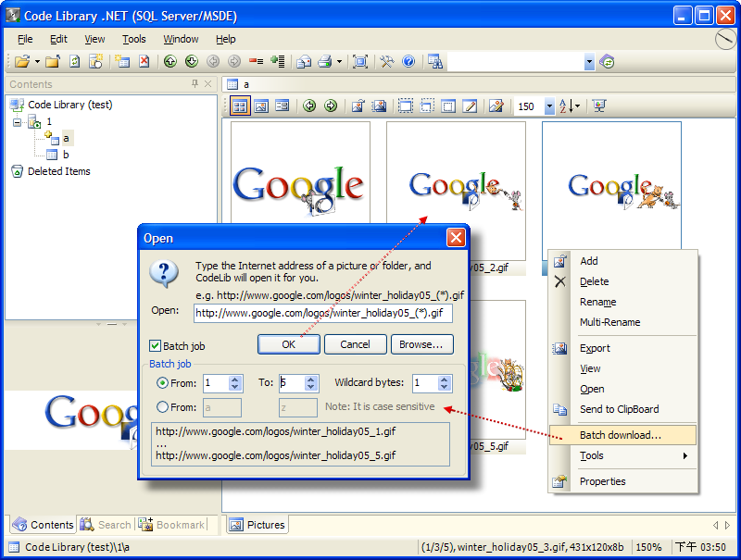Increase Wildcard bytes with up spinner
This screenshot has width=741, height=560.
click(x=444, y=380)
